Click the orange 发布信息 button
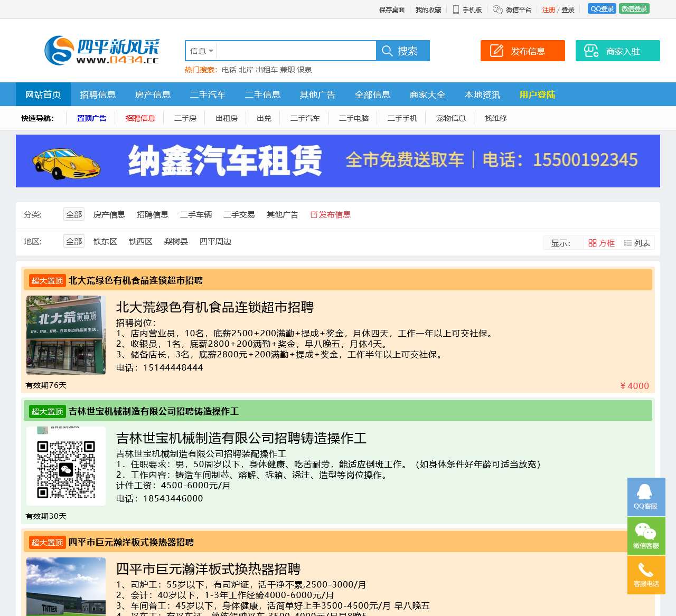 [x=522, y=51]
